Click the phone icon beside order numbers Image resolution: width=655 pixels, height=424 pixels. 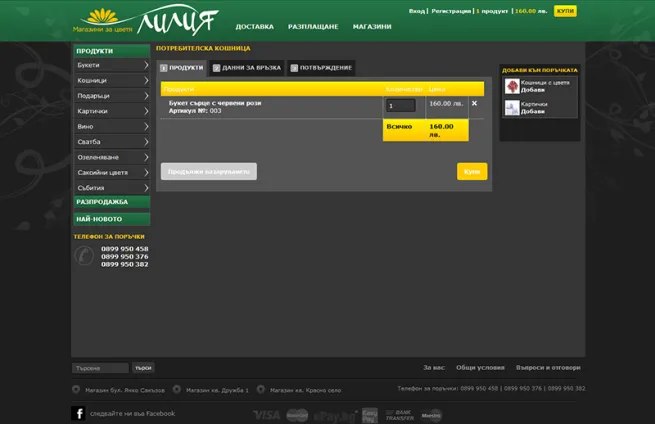point(84,256)
